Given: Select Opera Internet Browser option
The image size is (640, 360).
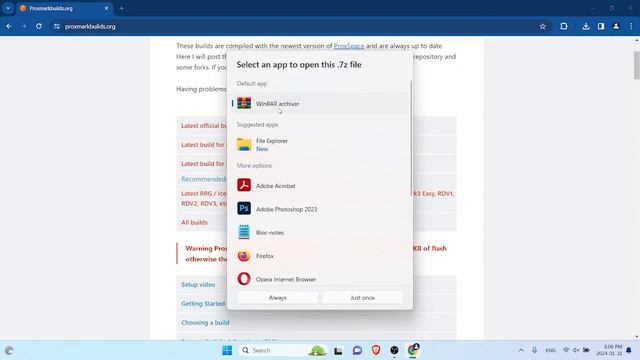Looking at the screenshot, I should click(320, 279).
